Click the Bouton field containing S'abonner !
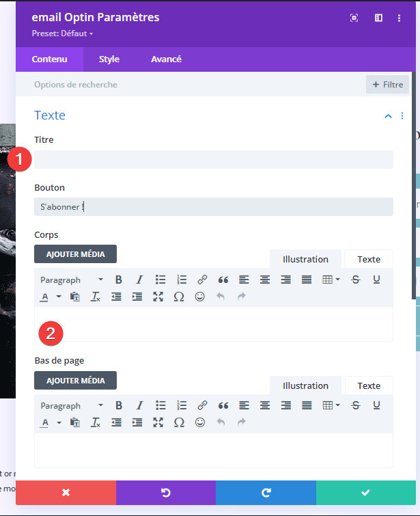The height and width of the screenshot is (516, 420). pyautogui.click(x=214, y=206)
